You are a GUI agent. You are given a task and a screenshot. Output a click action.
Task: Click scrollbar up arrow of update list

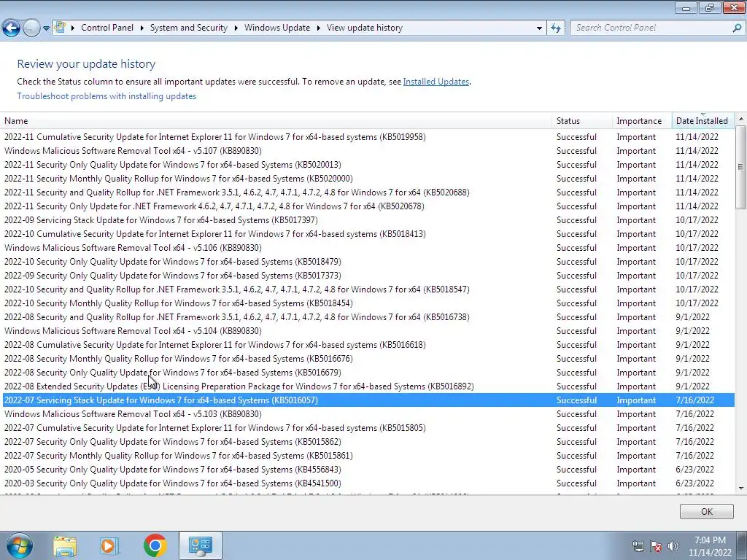(741, 119)
